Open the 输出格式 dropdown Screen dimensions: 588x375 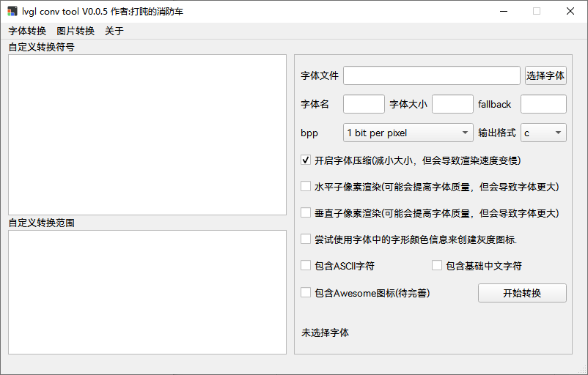(x=543, y=133)
